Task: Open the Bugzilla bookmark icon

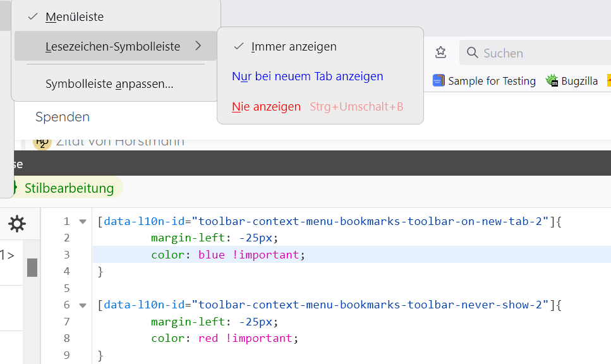Action: point(553,81)
